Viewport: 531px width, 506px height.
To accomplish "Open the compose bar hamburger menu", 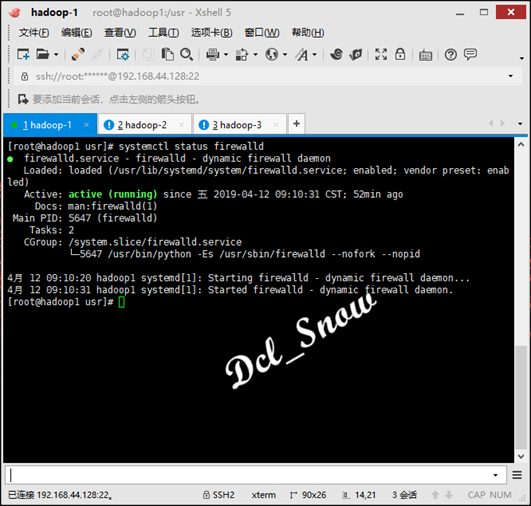I will (x=517, y=475).
